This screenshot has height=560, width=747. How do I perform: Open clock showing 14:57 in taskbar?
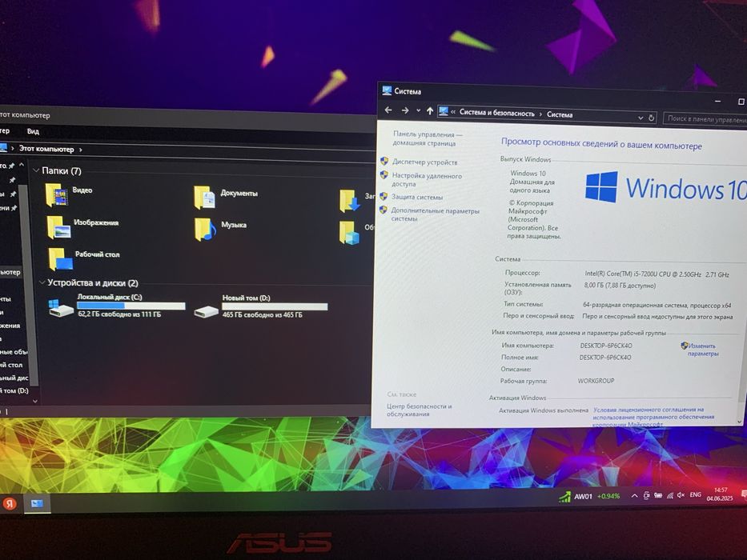coord(720,494)
